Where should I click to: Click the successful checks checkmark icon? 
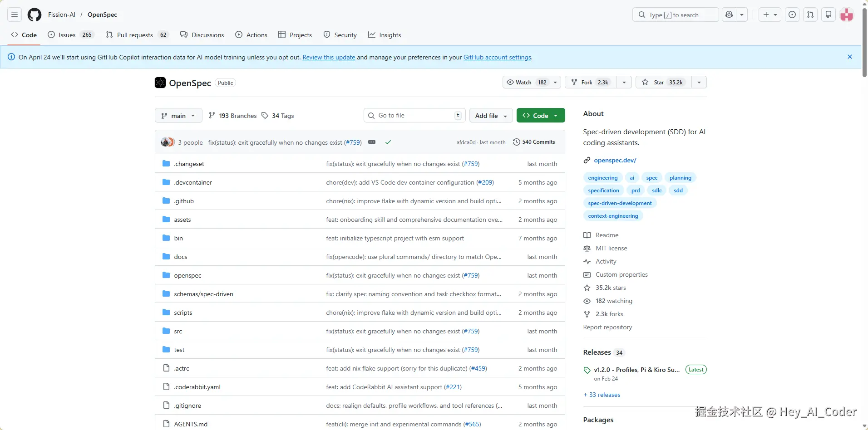(x=388, y=142)
